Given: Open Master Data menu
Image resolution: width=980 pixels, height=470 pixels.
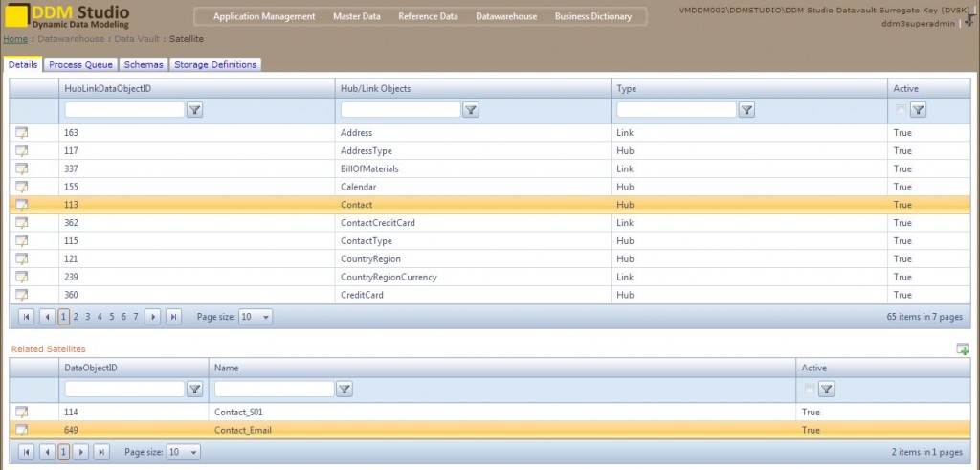Looking at the screenshot, I should [x=356, y=17].
